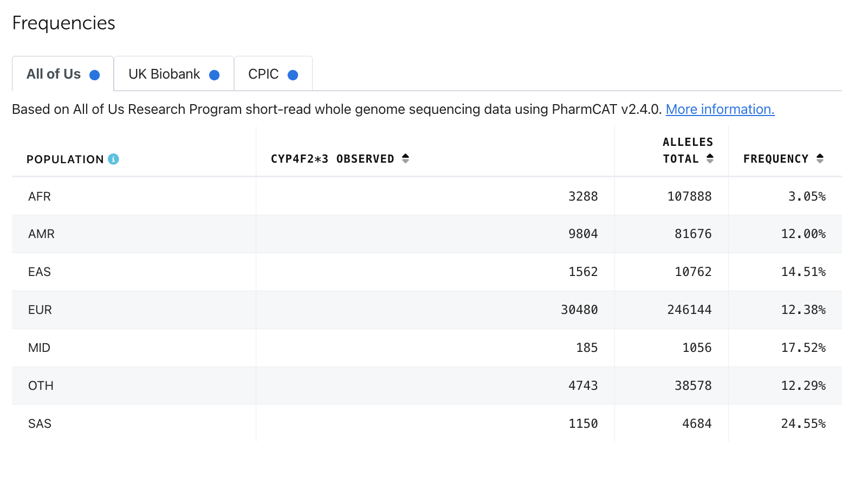The height and width of the screenshot is (488, 868).
Task: Click the Population info icon
Action: tap(113, 159)
